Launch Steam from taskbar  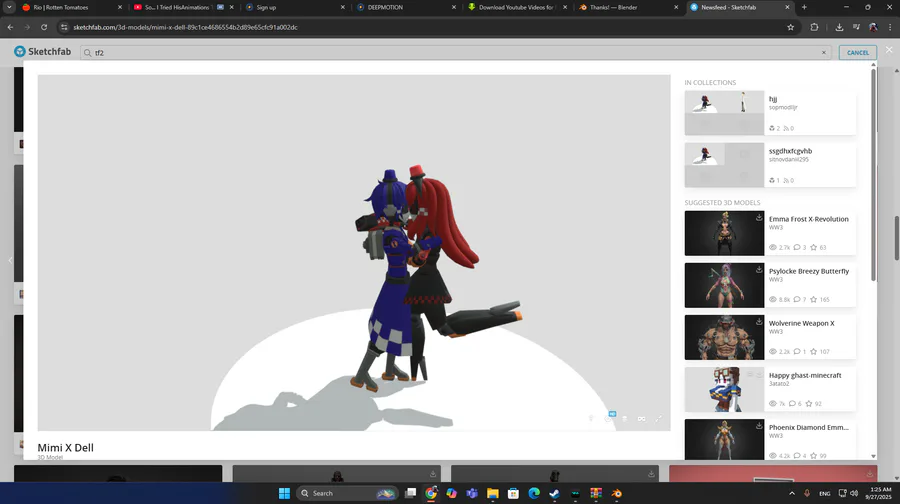(554, 493)
